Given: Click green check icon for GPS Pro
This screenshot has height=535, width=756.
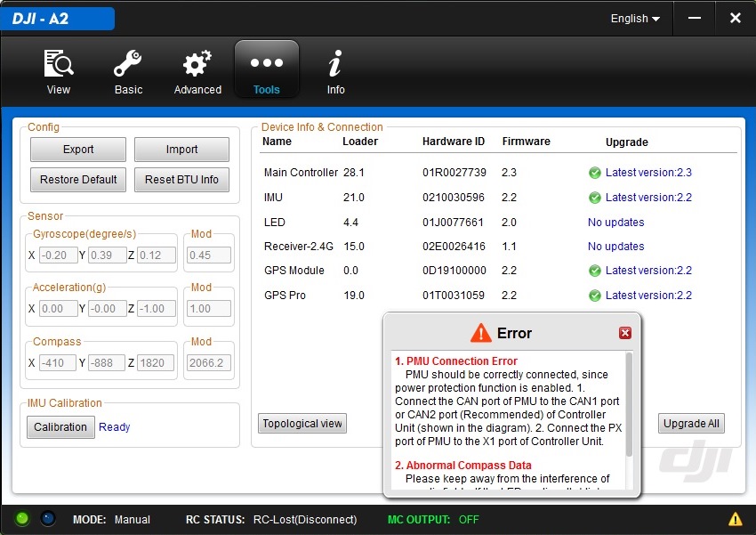Looking at the screenshot, I should (594, 296).
